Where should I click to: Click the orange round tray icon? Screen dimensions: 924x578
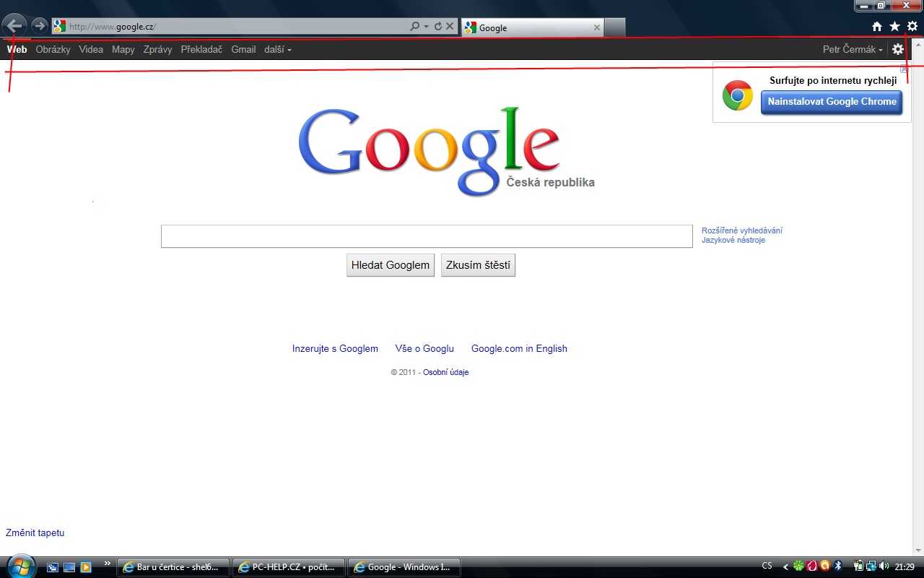point(825,566)
